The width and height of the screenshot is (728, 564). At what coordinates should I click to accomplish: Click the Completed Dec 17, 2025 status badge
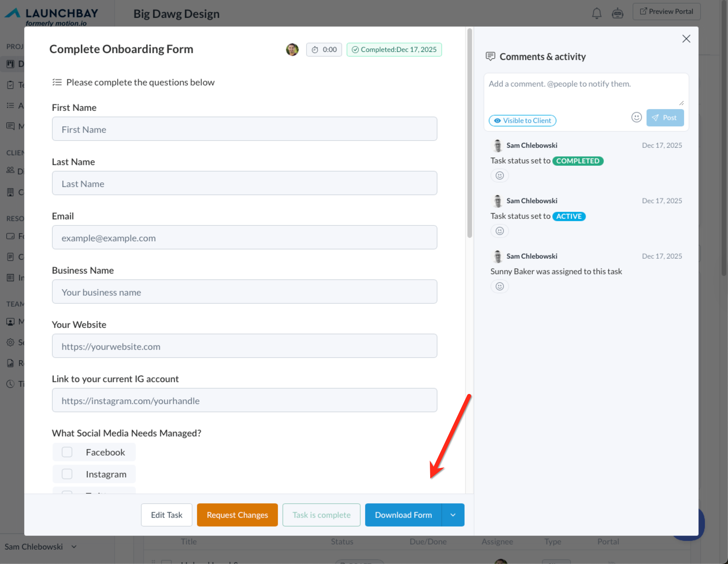tap(394, 50)
